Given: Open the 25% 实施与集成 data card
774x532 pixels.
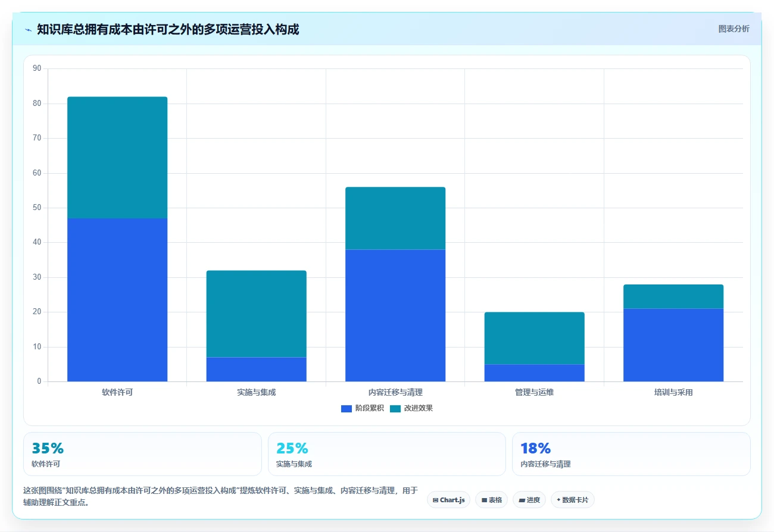Looking at the screenshot, I should [x=387, y=454].
